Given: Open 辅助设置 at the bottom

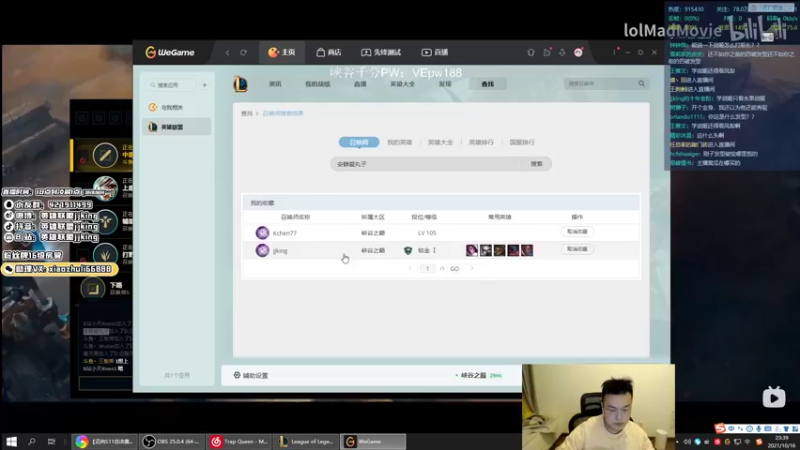Looking at the screenshot, I should click(251, 376).
